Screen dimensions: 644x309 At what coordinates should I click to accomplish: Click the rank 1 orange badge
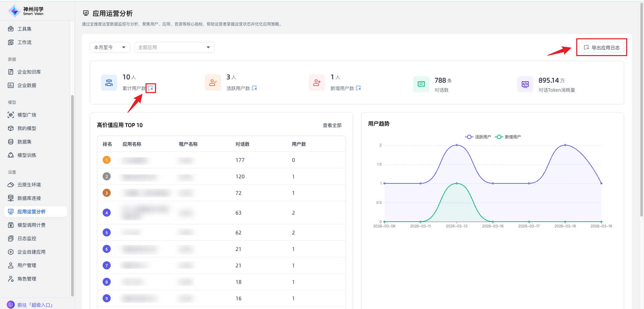[107, 160]
